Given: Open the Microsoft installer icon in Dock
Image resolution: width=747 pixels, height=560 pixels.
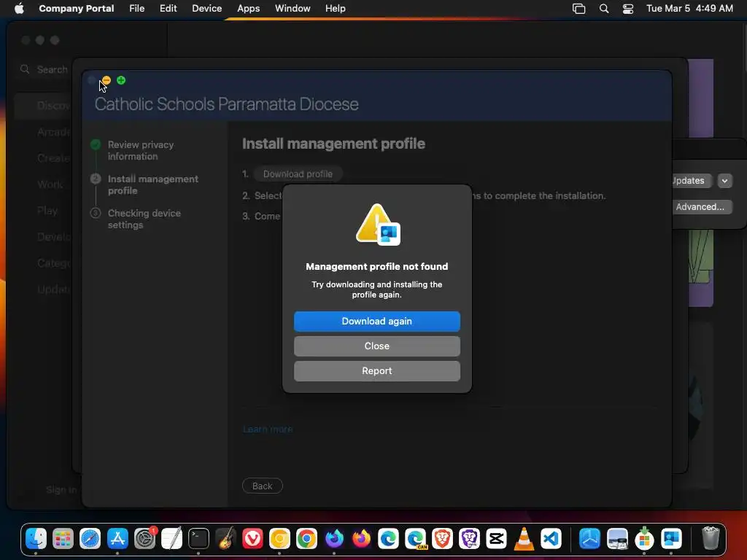Looking at the screenshot, I should (x=644, y=539).
